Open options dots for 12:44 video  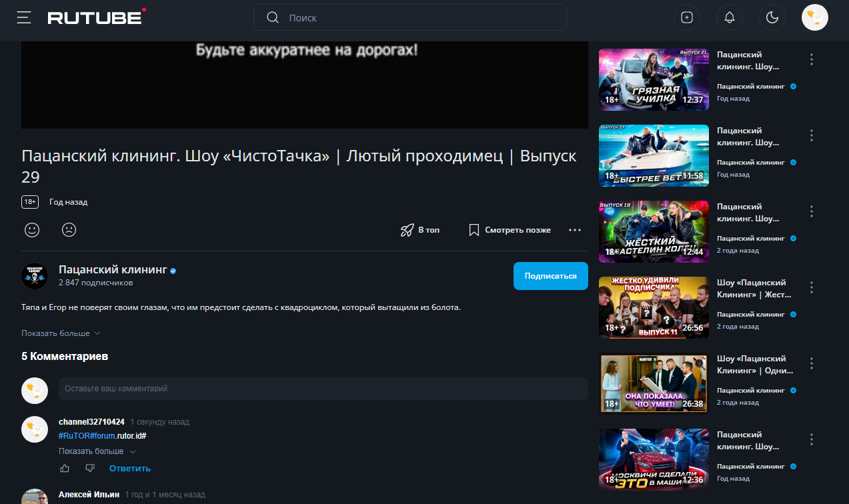(x=812, y=211)
